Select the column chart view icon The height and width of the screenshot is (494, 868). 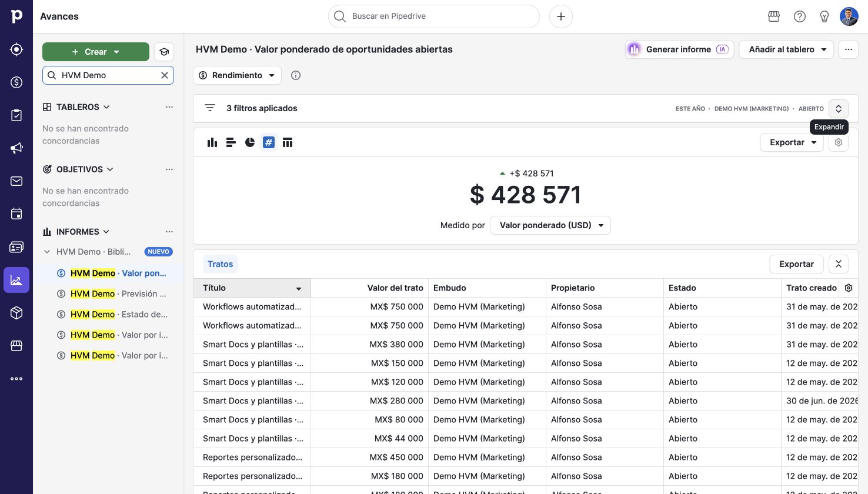[212, 142]
